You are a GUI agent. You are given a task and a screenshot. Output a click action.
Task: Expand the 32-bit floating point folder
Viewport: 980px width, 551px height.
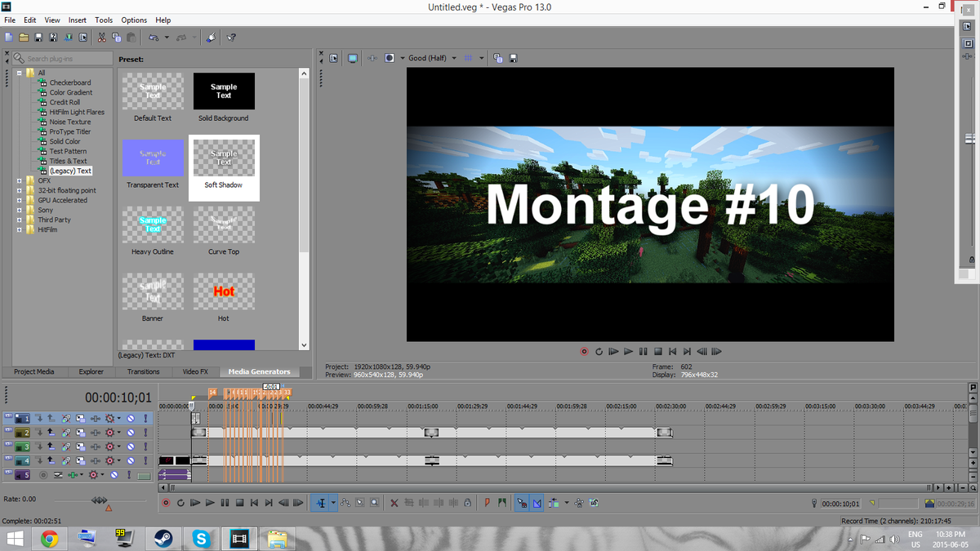tap(19, 190)
